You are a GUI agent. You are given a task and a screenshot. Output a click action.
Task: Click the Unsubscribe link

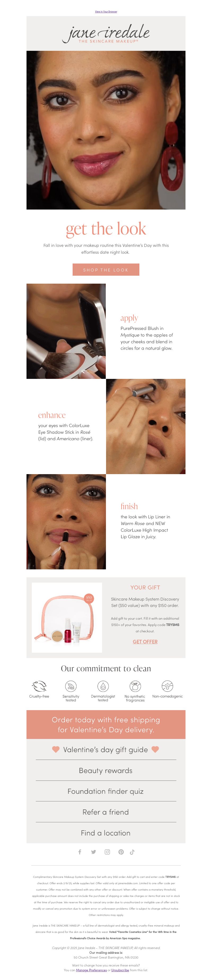click(x=120, y=970)
